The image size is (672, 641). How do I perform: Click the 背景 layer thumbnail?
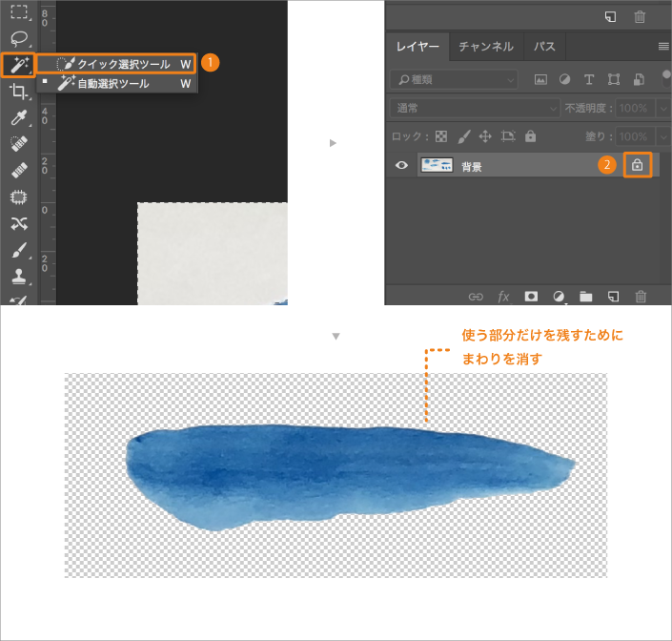437,165
